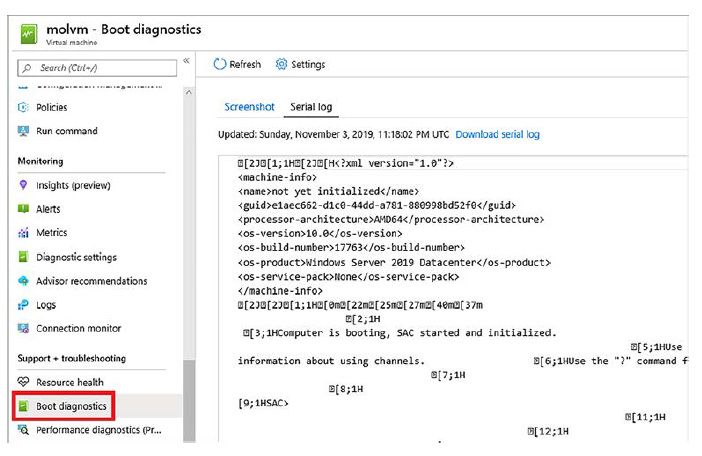Open Performance diagnostics menu item
The height and width of the screenshot is (456, 702).
[98, 430]
